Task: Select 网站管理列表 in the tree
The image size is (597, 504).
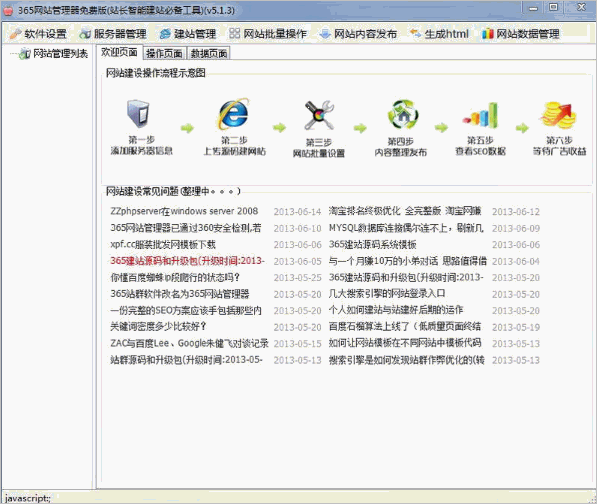Action: tap(61, 54)
